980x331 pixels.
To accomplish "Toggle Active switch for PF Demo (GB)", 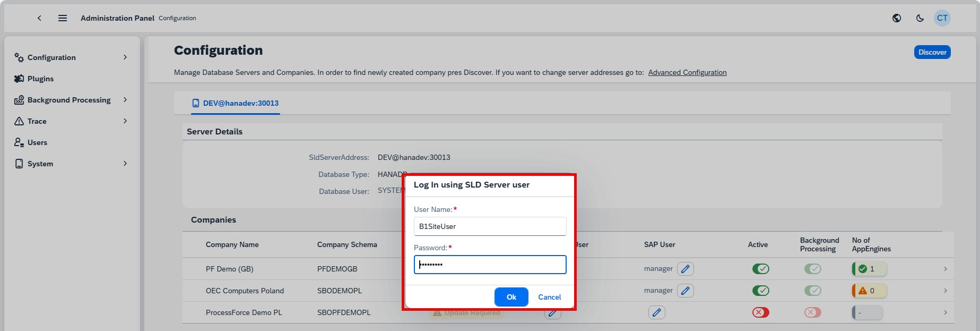I will tap(761, 269).
